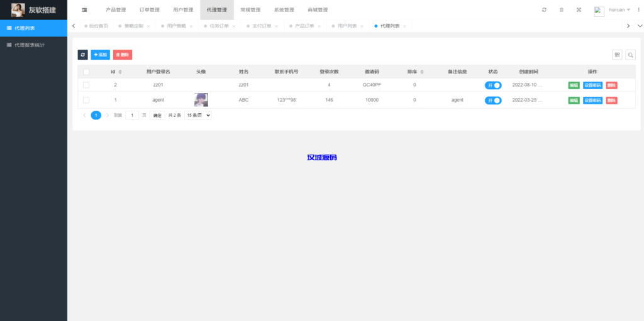Click 删除 button in zz01 row
The height and width of the screenshot is (321, 644).
click(x=611, y=85)
